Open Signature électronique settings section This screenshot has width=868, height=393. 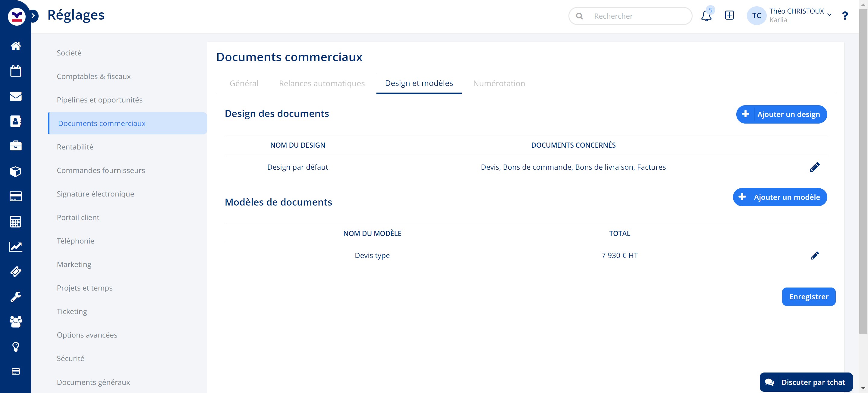95,194
